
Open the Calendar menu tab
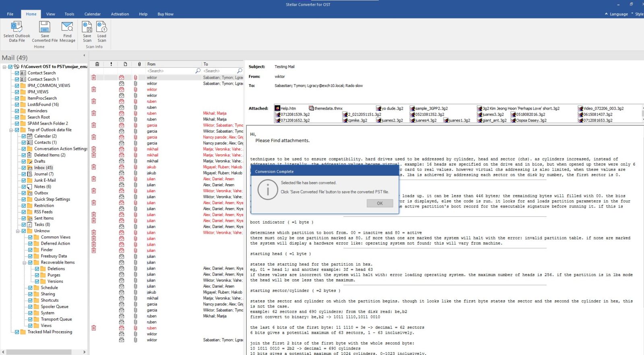click(92, 14)
